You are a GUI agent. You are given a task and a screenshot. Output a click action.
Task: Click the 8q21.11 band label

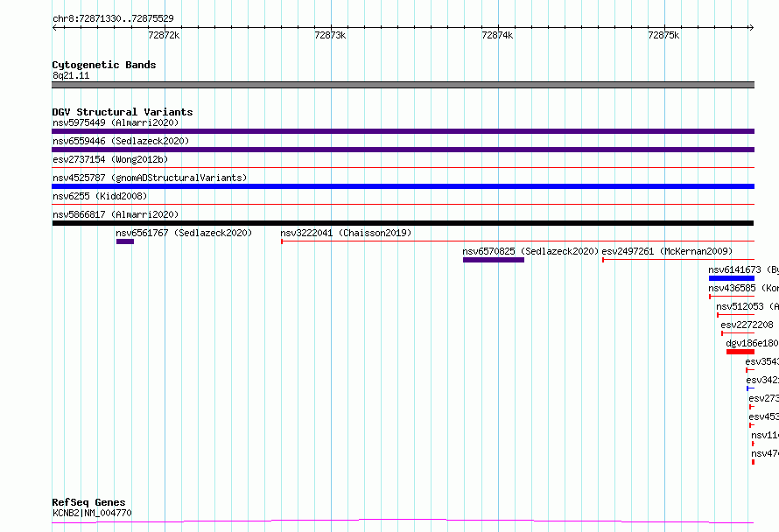pyautogui.click(x=71, y=75)
